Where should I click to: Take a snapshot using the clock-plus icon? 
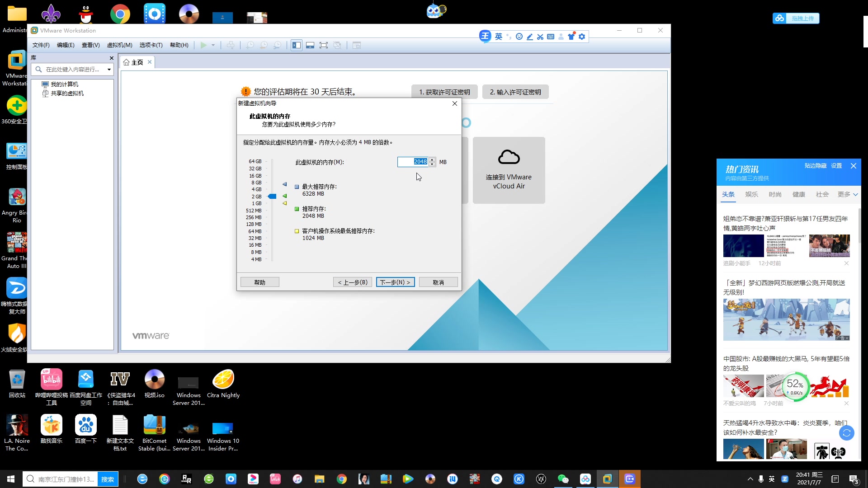[x=250, y=45]
